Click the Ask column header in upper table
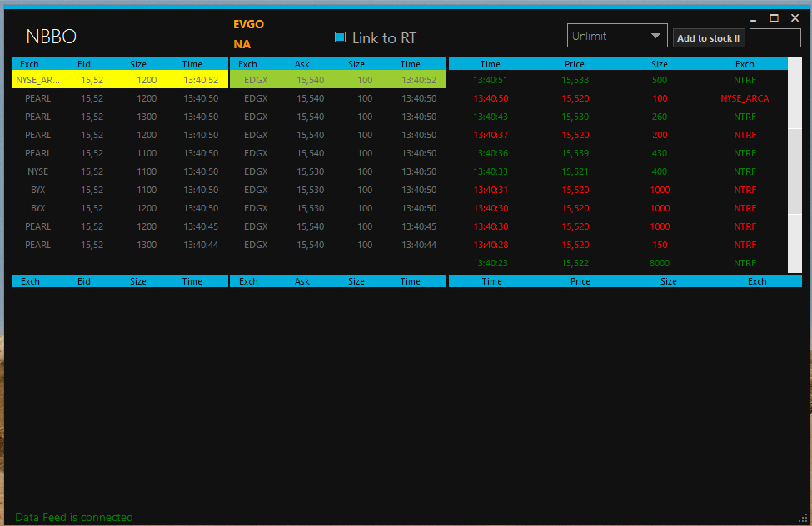 tap(301, 64)
